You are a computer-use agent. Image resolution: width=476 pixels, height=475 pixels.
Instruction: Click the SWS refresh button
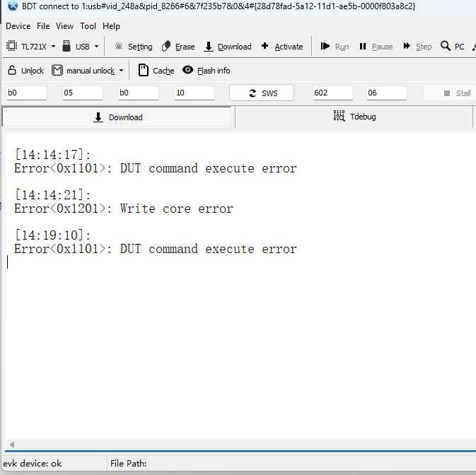(x=262, y=93)
